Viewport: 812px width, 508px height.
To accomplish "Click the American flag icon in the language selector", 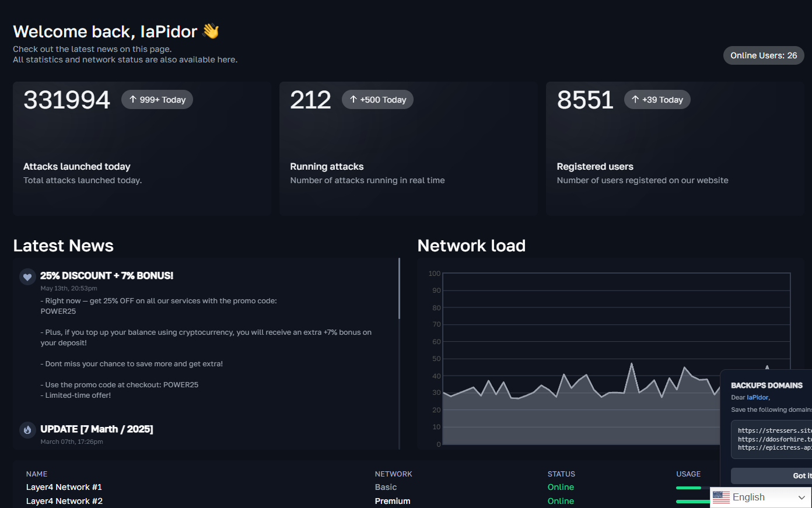I will 721,497.
